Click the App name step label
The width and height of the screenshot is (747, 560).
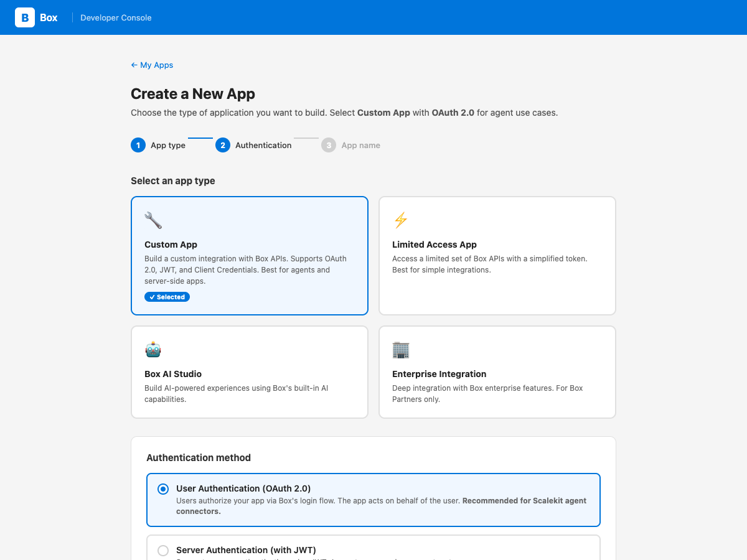(x=360, y=146)
